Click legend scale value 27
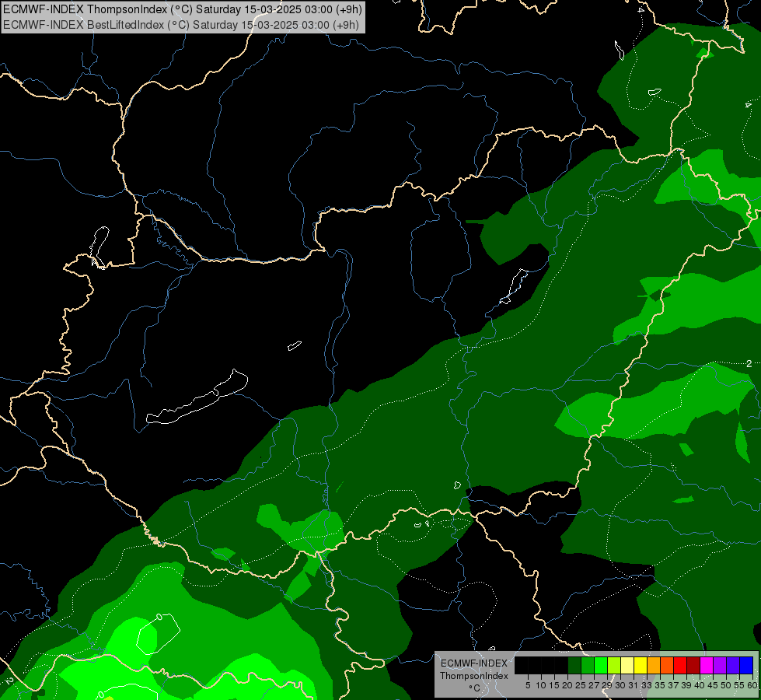The image size is (761, 700). [x=594, y=685]
